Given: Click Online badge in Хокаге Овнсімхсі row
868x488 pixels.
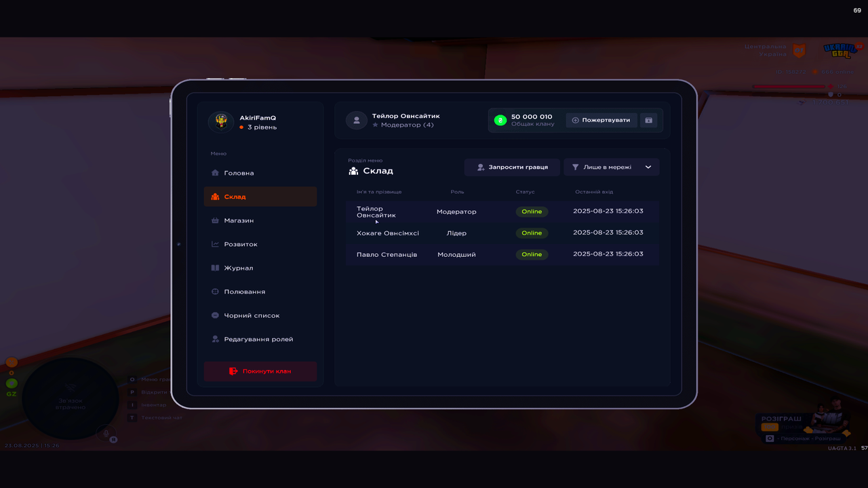Looking at the screenshot, I should coord(532,233).
